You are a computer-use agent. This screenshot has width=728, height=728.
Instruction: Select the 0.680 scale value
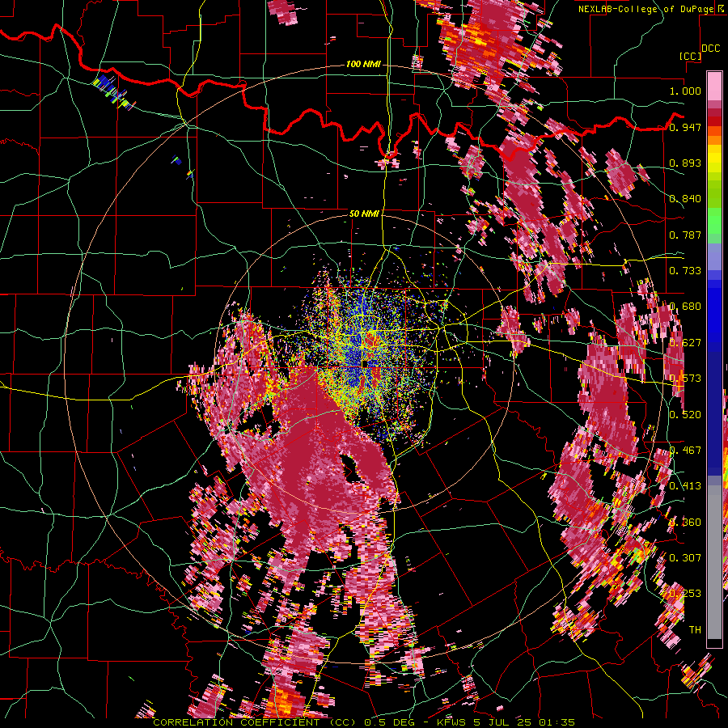point(685,307)
